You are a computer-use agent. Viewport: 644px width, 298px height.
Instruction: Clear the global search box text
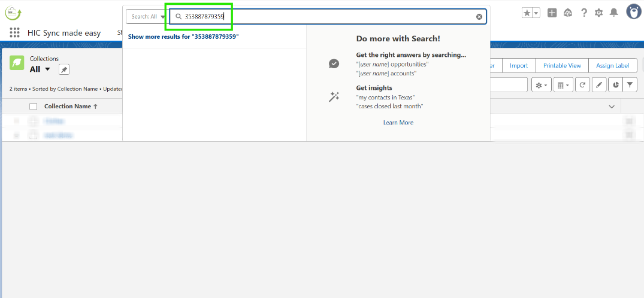pos(479,17)
